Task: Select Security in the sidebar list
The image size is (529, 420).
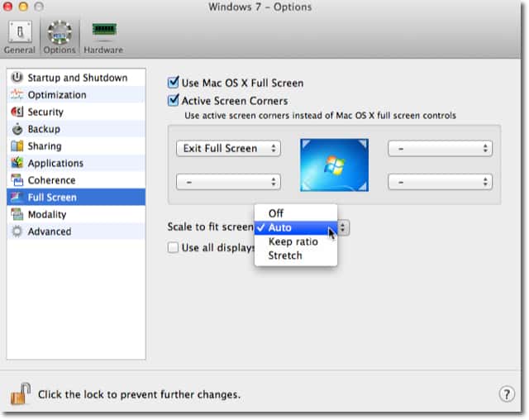Action: [x=76, y=112]
